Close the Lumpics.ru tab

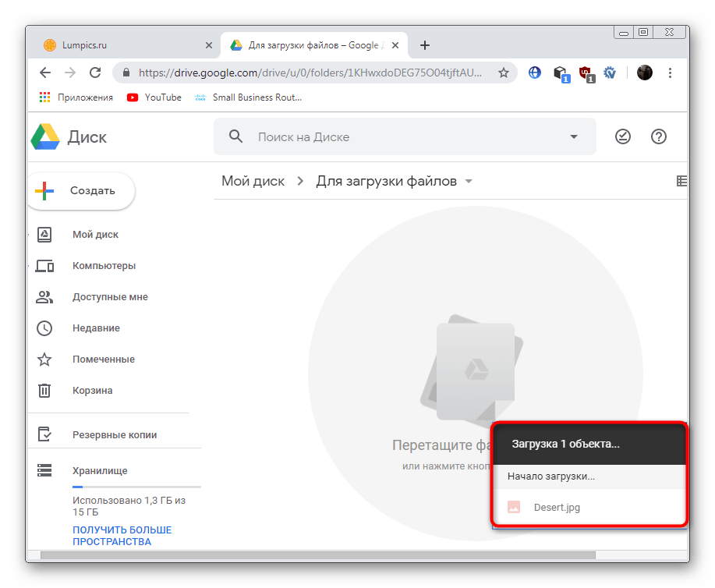click(209, 45)
